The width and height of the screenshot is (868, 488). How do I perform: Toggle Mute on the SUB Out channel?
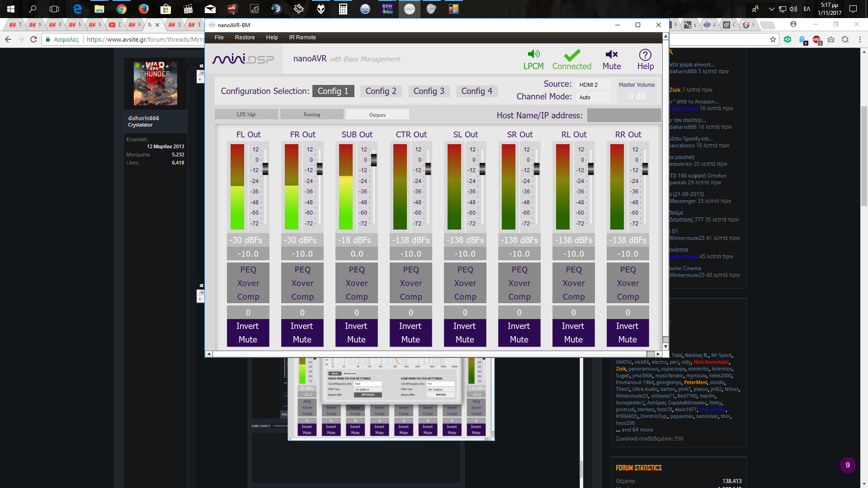356,339
